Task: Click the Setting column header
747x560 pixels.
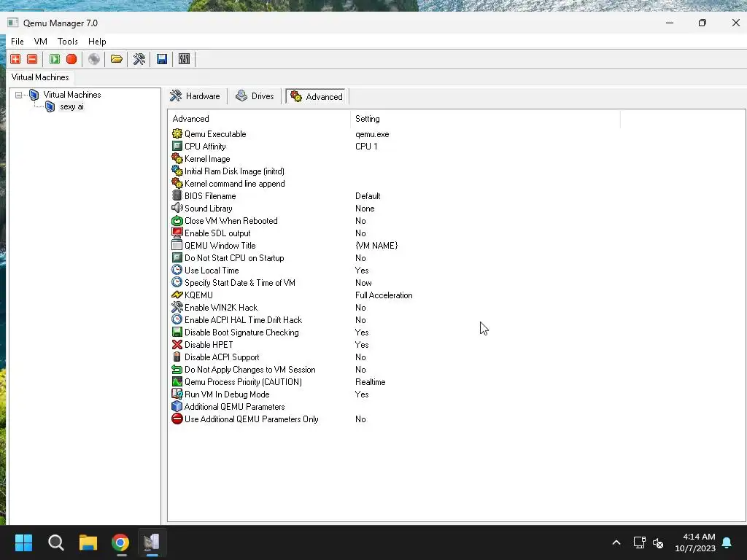Action: pos(485,119)
